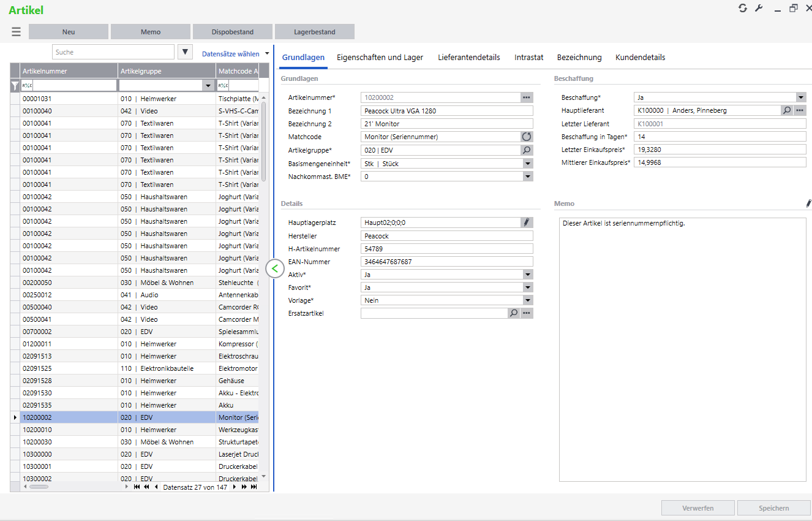The image size is (812, 521).
Task: Go to previous record
Action: coord(156,487)
